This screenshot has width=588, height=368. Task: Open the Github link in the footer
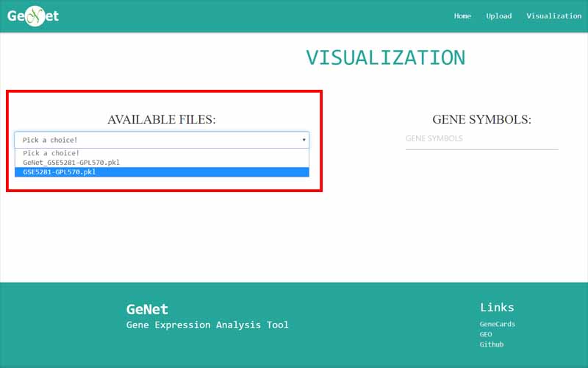(x=491, y=344)
